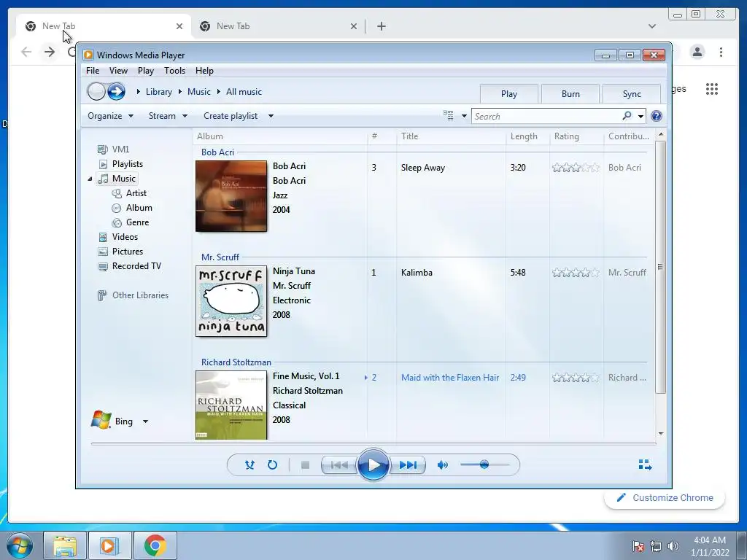Open the View options icon
The width and height of the screenshot is (747, 560).
point(449,116)
